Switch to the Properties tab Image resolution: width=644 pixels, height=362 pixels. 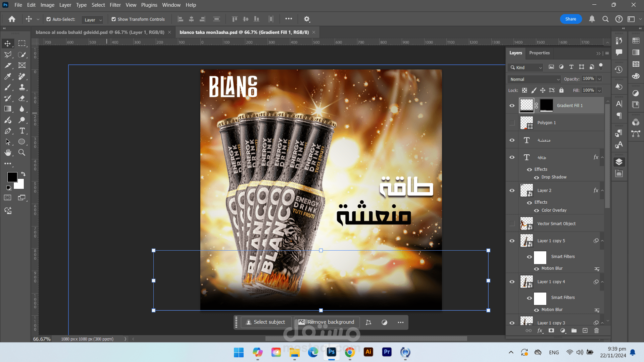[539, 53]
